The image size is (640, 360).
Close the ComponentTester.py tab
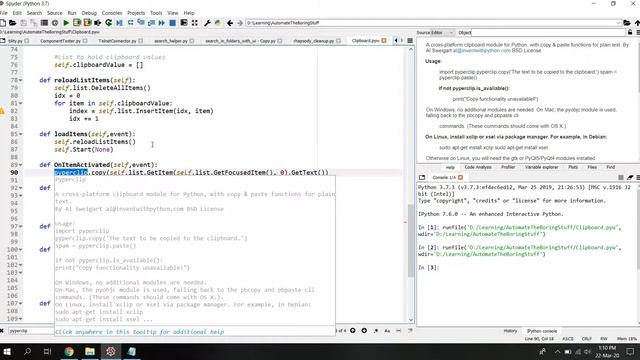85,41
